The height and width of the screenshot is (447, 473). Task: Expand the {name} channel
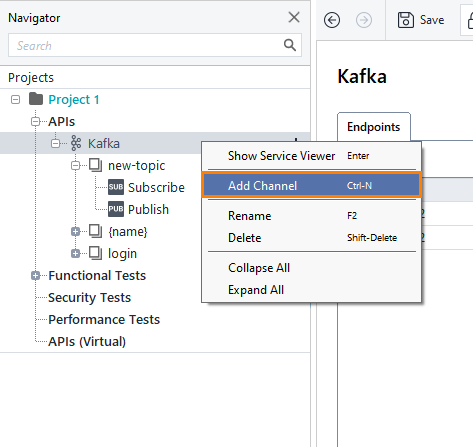pyautogui.click(x=76, y=232)
